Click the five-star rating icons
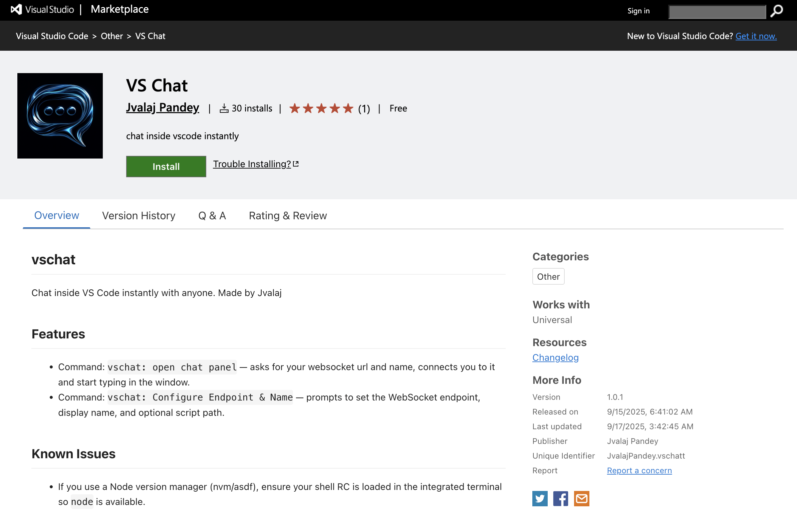The height and width of the screenshot is (532, 797). click(x=321, y=108)
